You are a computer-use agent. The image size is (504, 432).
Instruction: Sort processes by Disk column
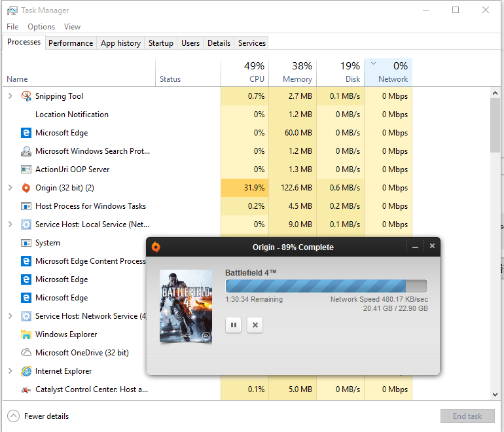pyautogui.click(x=340, y=73)
